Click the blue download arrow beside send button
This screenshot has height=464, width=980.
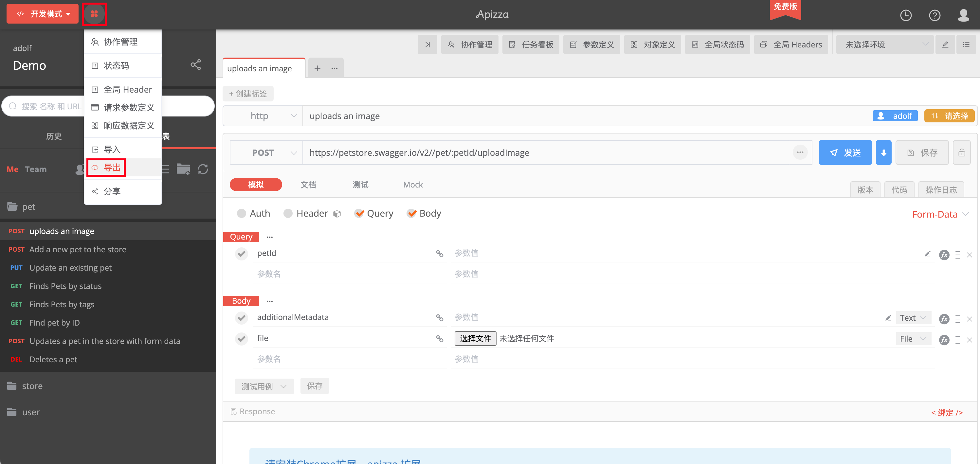coord(883,153)
